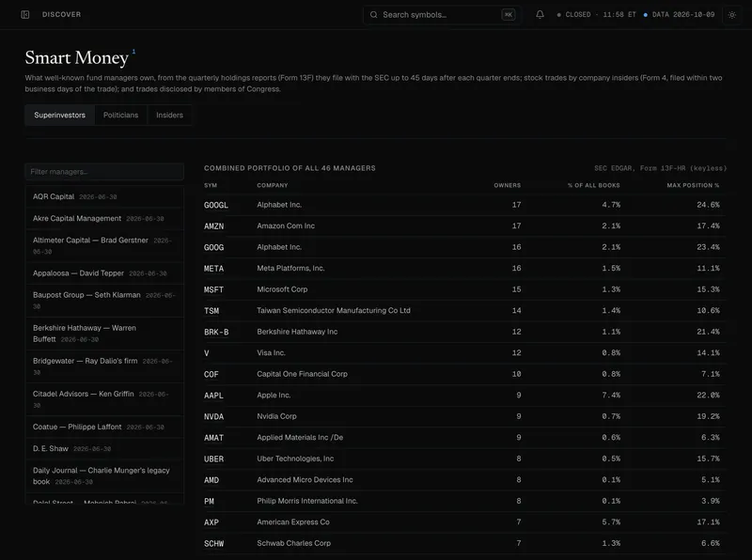Open the META symbol

pos(214,269)
